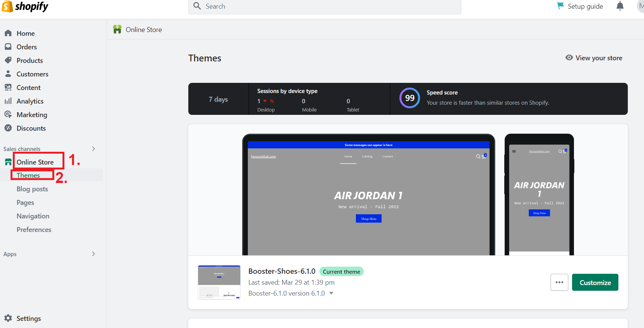Open Blog posts submenu item
Viewport: 644px width, 328px height.
[x=32, y=189]
